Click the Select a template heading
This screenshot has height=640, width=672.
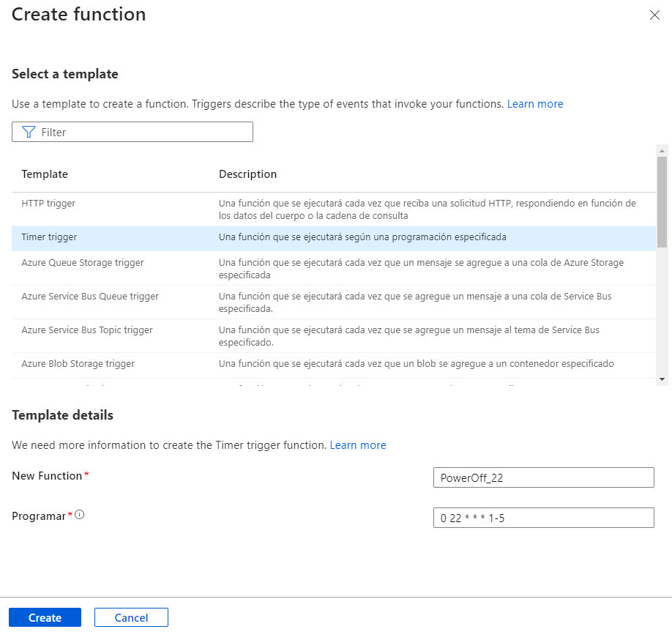[64, 73]
